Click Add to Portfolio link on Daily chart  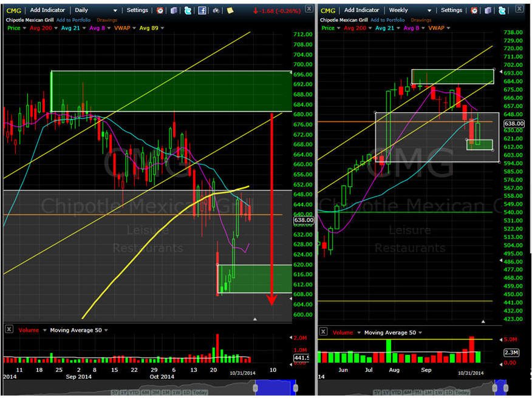click(x=73, y=20)
